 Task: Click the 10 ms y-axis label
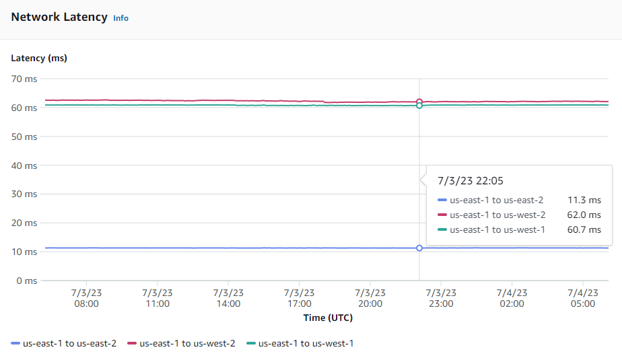coord(24,252)
